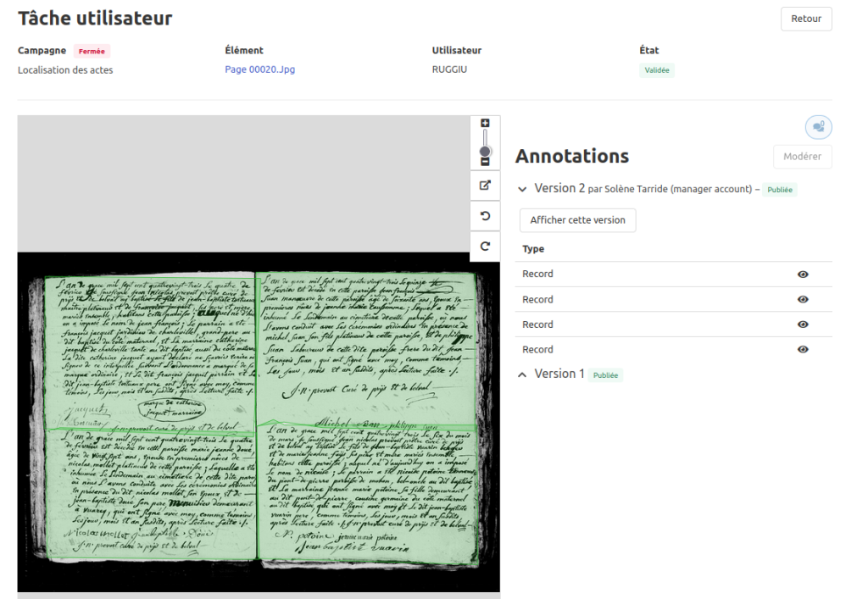The image size is (868, 599).
Task: Open the comments bubble icon
Action: (818, 127)
